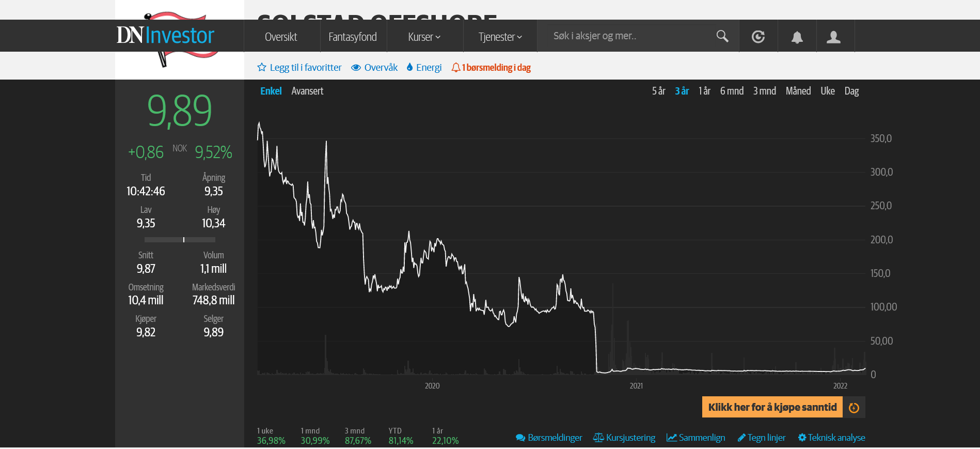
Task: Select the Dag time range
Action: pos(852,91)
